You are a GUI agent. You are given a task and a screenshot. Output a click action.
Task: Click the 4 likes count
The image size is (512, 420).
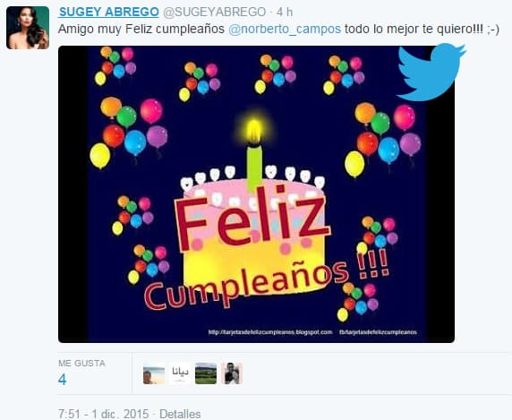[63, 380]
